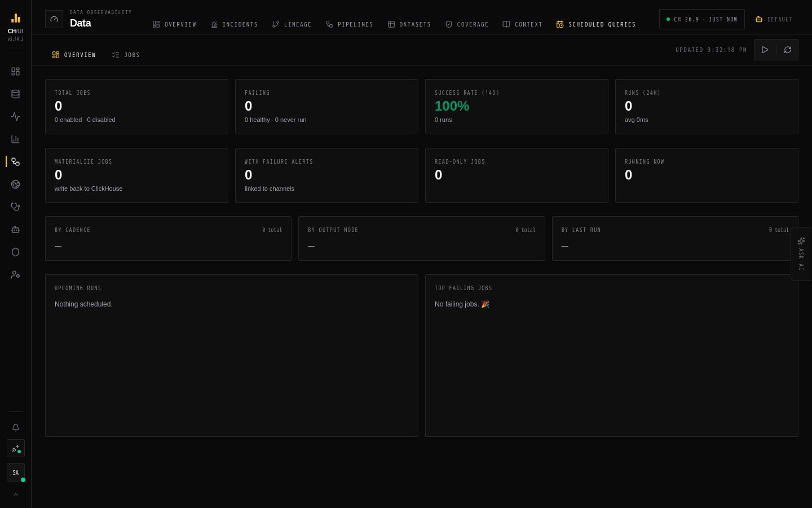Switch to the Datasets tab
This screenshot has height=508, width=812.
(409, 24)
